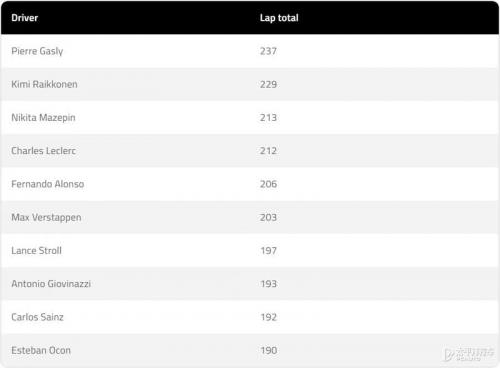500x368 pixels.
Task: Click Max Verstappen's lap total 203
Action: pyautogui.click(x=268, y=218)
